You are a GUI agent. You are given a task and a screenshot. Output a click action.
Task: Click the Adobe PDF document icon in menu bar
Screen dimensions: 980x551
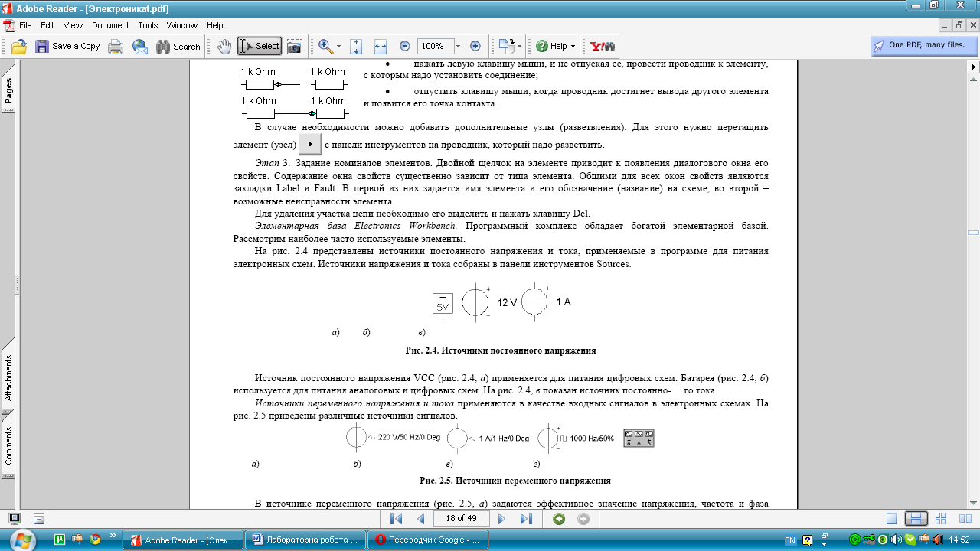coord(8,25)
